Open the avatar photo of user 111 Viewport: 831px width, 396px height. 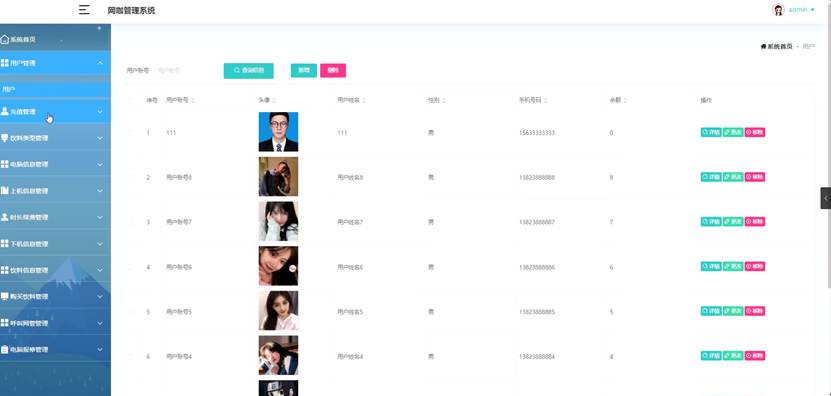coord(278,132)
